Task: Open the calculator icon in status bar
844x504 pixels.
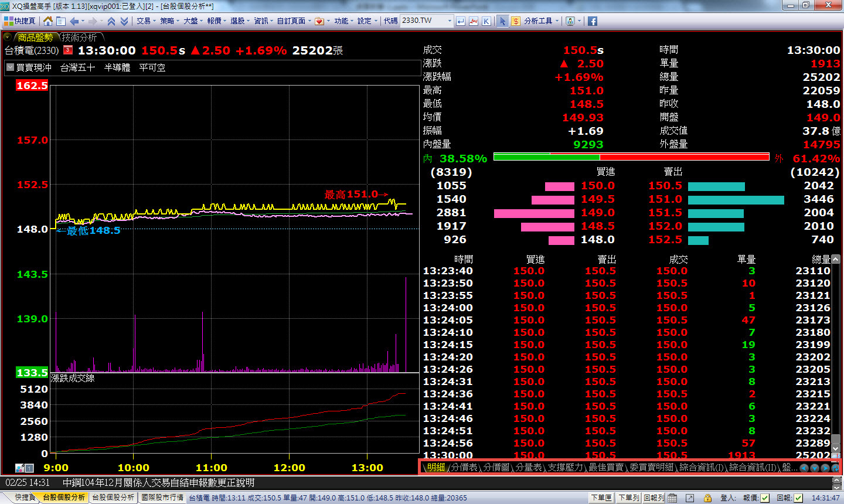Action: click(672, 498)
